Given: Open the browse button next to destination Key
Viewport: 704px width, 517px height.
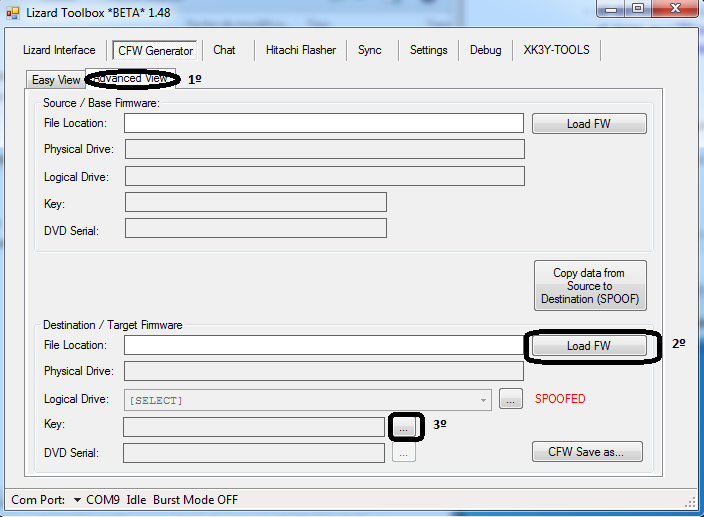Looking at the screenshot, I should click(x=404, y=426).
